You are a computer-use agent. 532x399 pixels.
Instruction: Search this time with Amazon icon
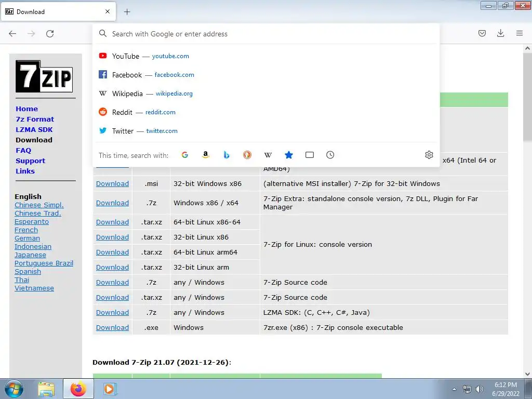(206, 155)
